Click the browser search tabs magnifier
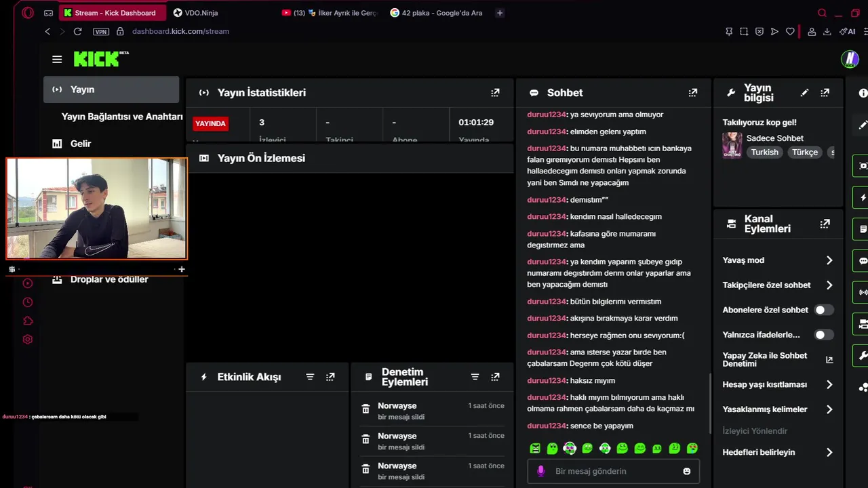Screen dimensions: 868x488 click(822, 13)
